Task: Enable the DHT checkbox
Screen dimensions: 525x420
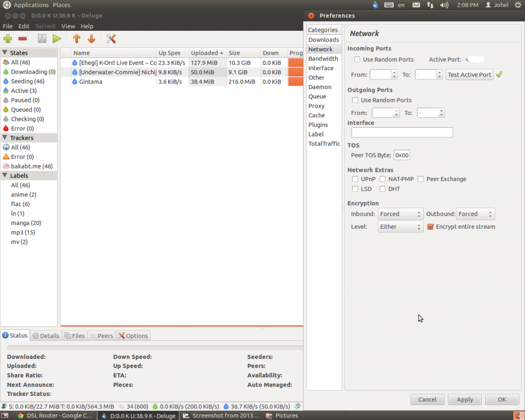Action: click(382, 189)
